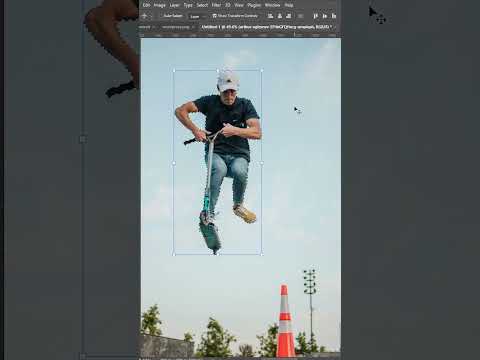
Task: Open the 3D menu
Action: 228,5
